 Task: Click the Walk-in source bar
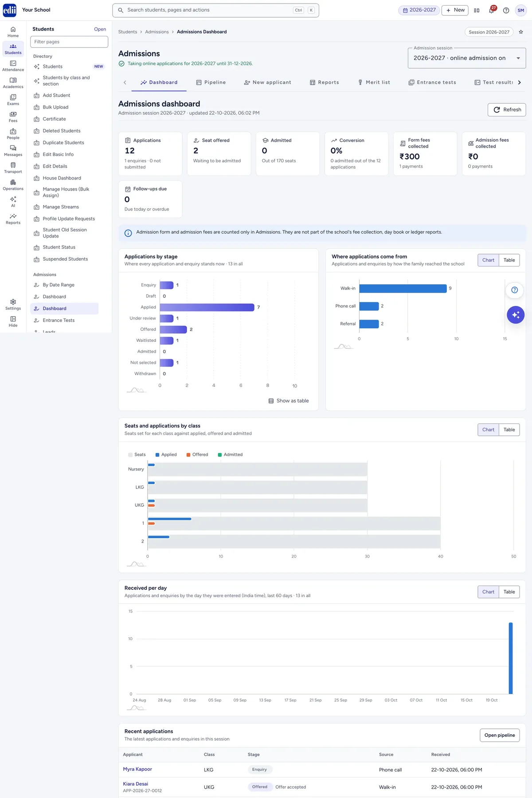[x=403, y=288]
